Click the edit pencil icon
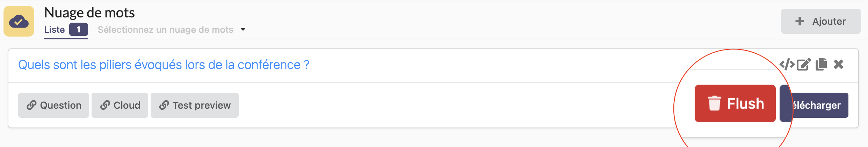 804,64
